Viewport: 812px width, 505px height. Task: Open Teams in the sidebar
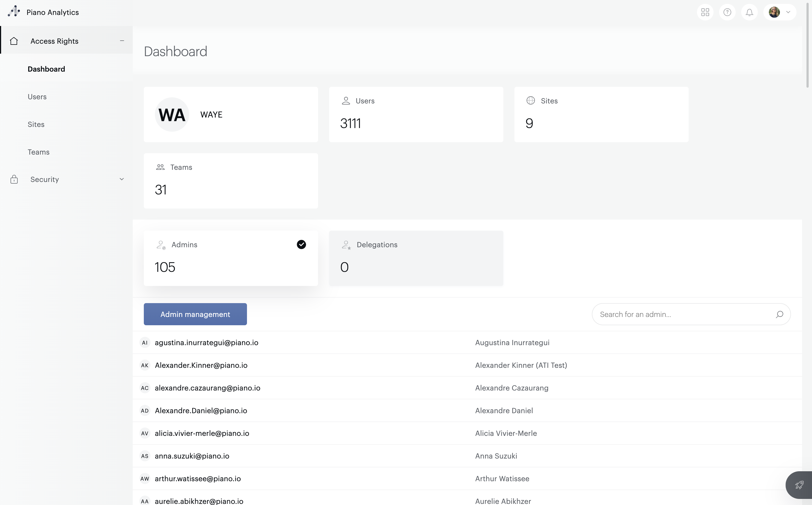point(38,152)
